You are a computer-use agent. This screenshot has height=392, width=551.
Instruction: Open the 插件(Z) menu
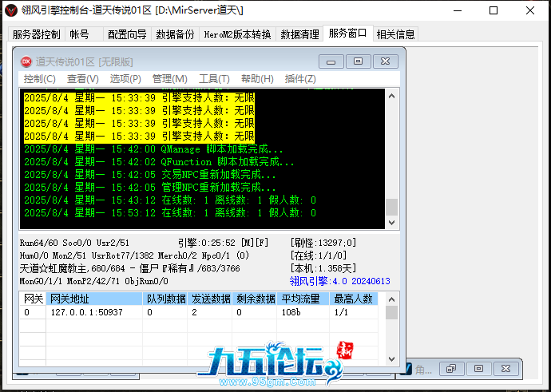(300, 79)
